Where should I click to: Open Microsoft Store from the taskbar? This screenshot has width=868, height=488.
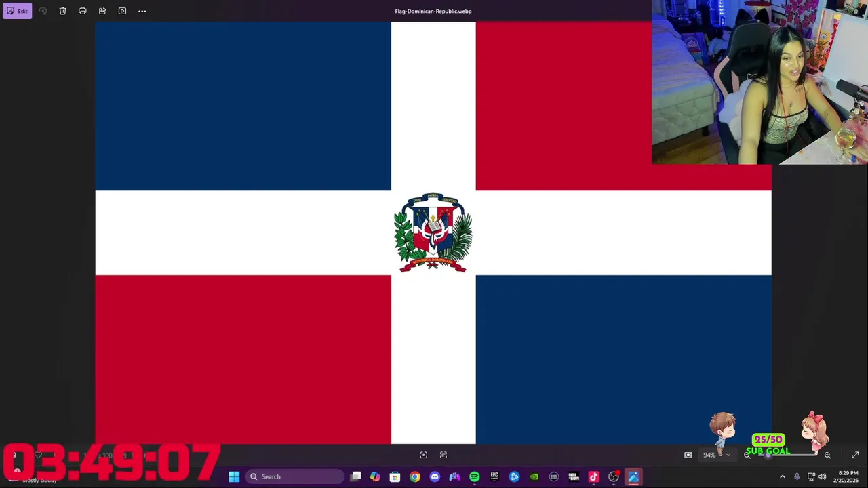395,476
